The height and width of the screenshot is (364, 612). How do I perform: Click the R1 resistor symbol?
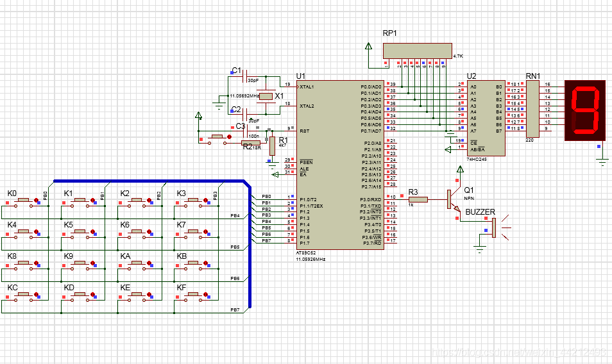pyautogui.click(x=272, y=145)
